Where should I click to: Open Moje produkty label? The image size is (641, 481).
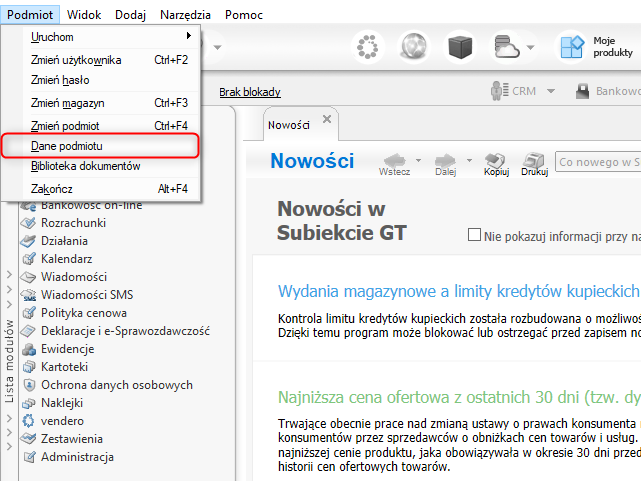coord(612,47)
